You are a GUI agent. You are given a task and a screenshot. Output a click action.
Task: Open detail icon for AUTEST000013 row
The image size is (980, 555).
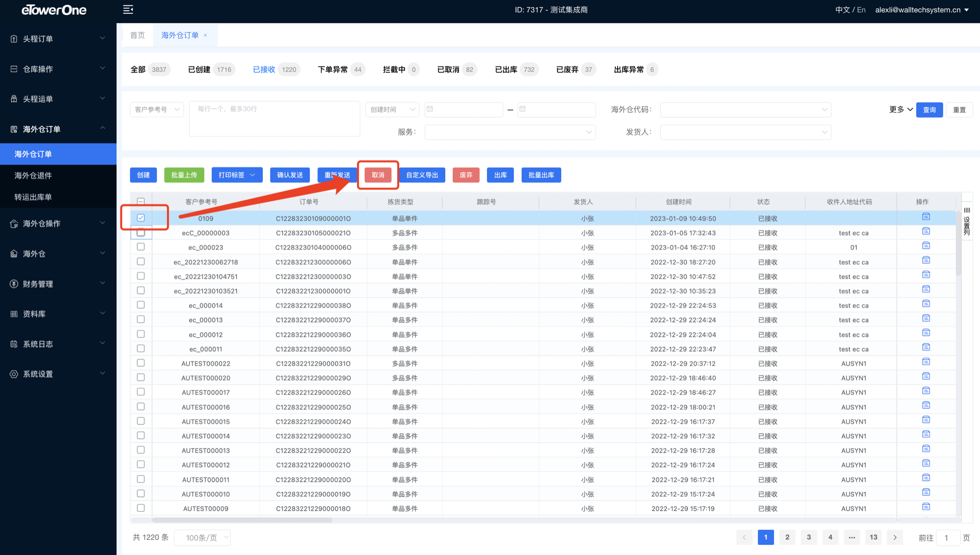[x=926, y=449]
